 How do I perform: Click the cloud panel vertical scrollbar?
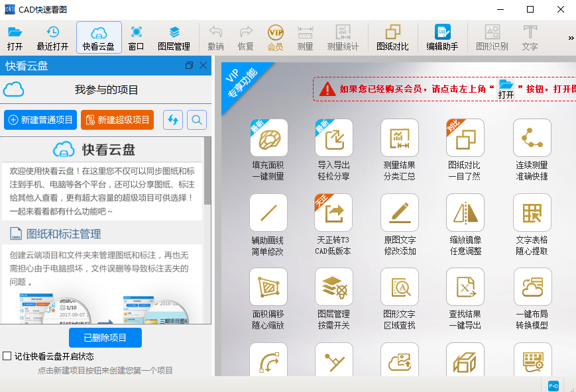pyautogui.click(x=207, y=171)
